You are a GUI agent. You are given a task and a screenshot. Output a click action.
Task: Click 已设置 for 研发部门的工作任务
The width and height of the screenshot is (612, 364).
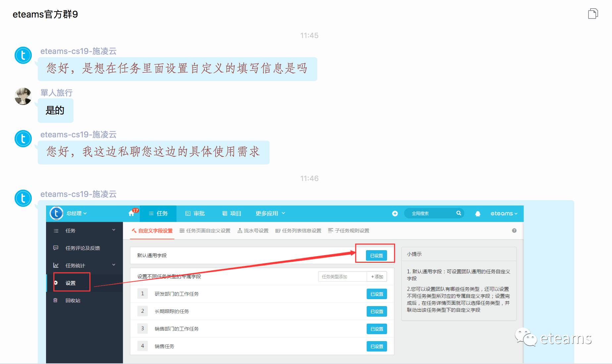(x=377, y=294)
